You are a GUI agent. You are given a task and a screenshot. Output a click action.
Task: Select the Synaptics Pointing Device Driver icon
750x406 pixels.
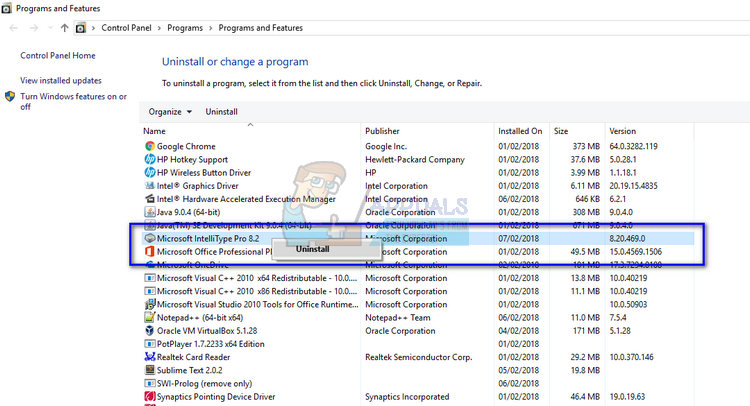pyautogui.click(x=150, y=396)
